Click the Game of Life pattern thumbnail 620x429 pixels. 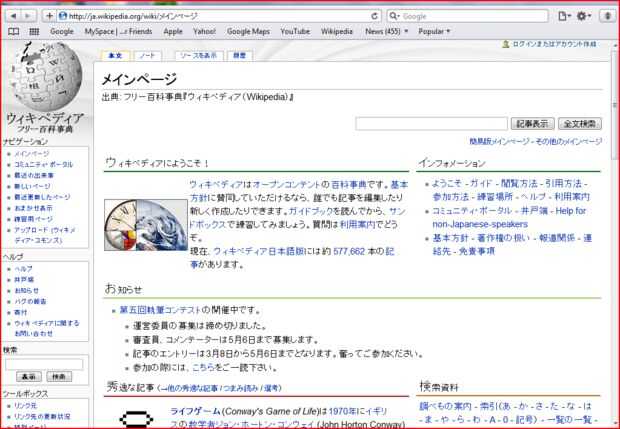tap(136, 419)
